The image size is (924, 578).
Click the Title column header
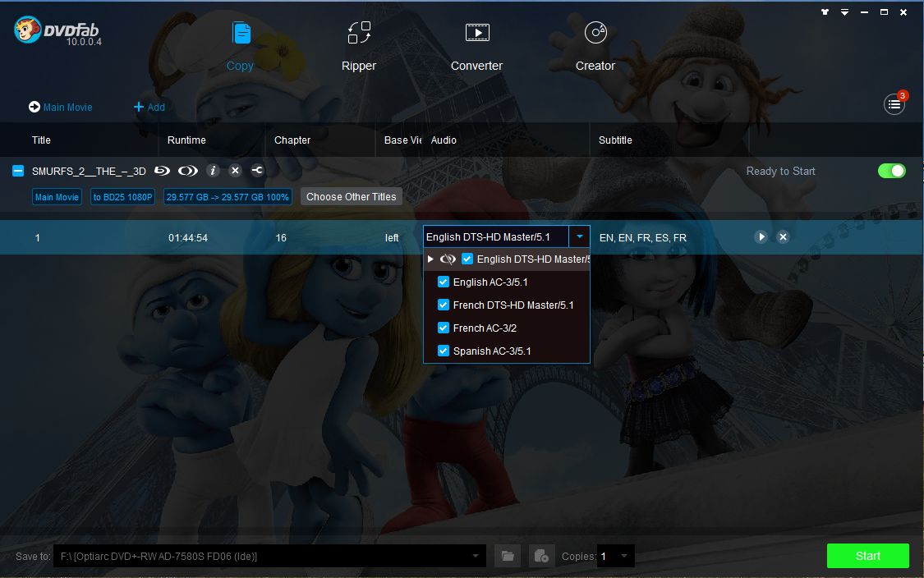[41, 140]
